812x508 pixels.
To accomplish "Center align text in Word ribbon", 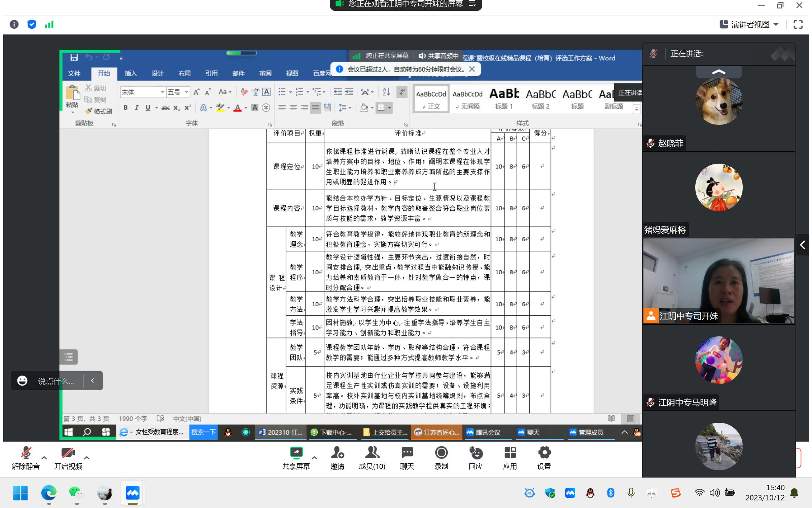I will tap(293, 107).
